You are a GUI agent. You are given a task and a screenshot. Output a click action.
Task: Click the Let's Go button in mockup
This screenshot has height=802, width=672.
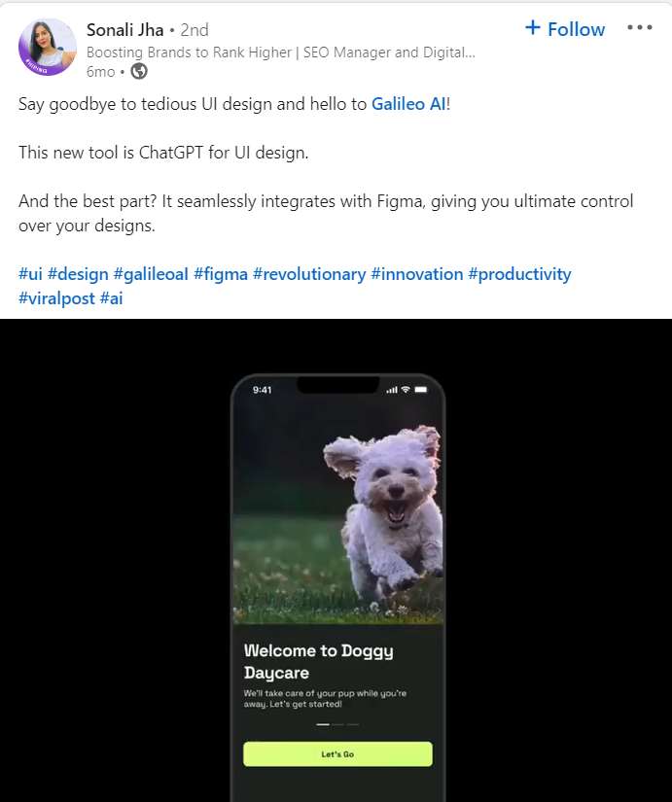337,754
